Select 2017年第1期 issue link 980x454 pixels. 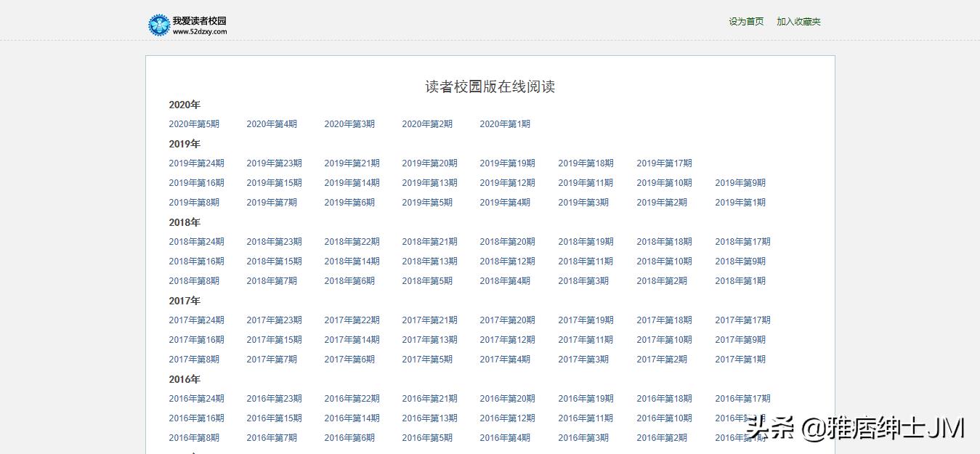(x=740, y=360)
